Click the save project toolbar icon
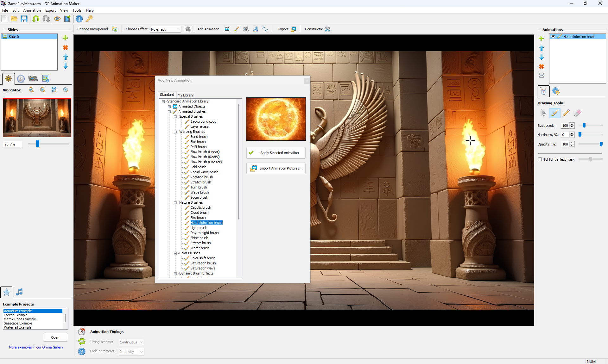The image size is (608, 364). click(x=24, y=19)
